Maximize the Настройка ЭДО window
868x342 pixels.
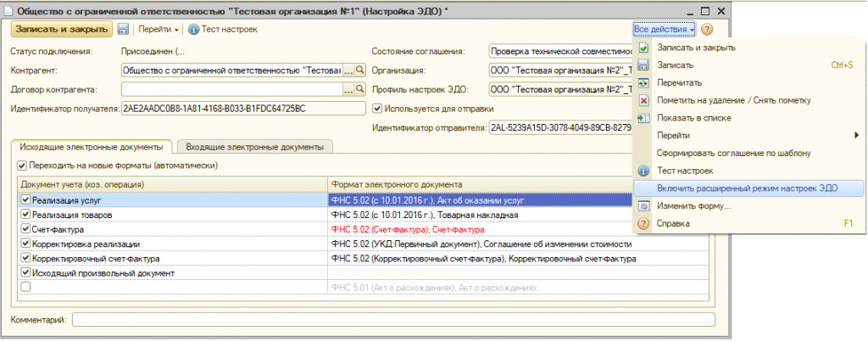click(x=704, y=11)
